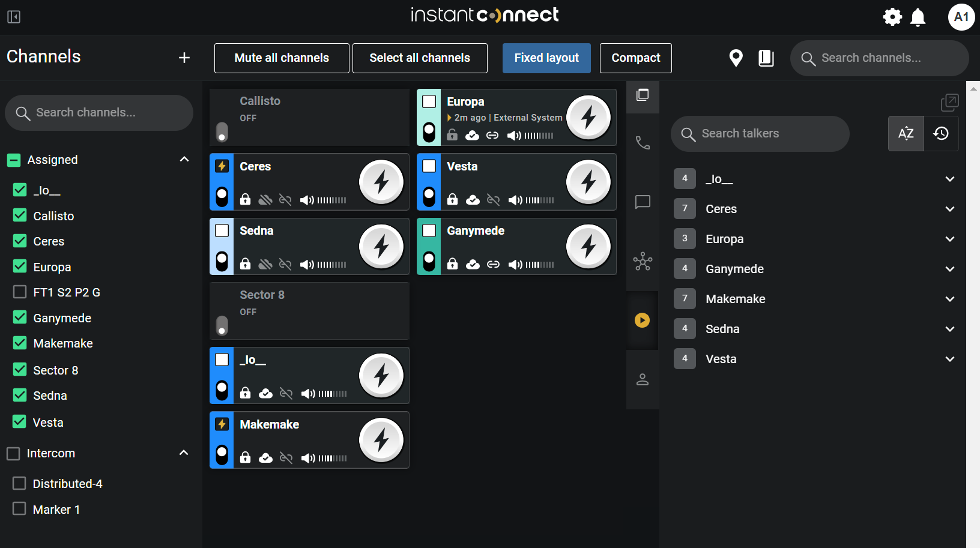Open notifications bell
The width and height of the screenshot is (980, 548).
pos(918,17)
